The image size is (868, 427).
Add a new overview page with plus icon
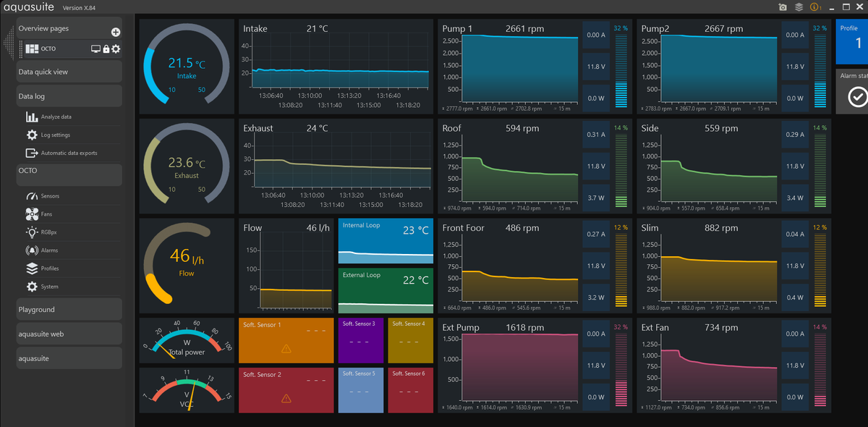[x=116, y=32]
